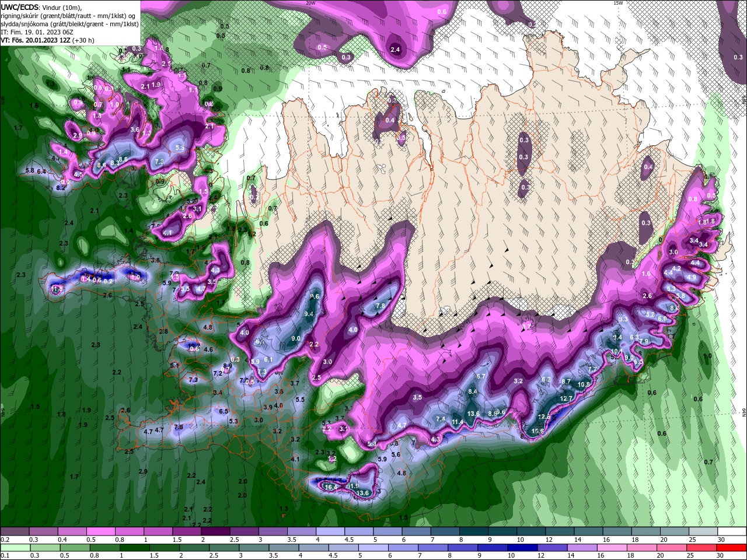Select the dark purple swatch between 2 and 2.5

click(216, 531)
